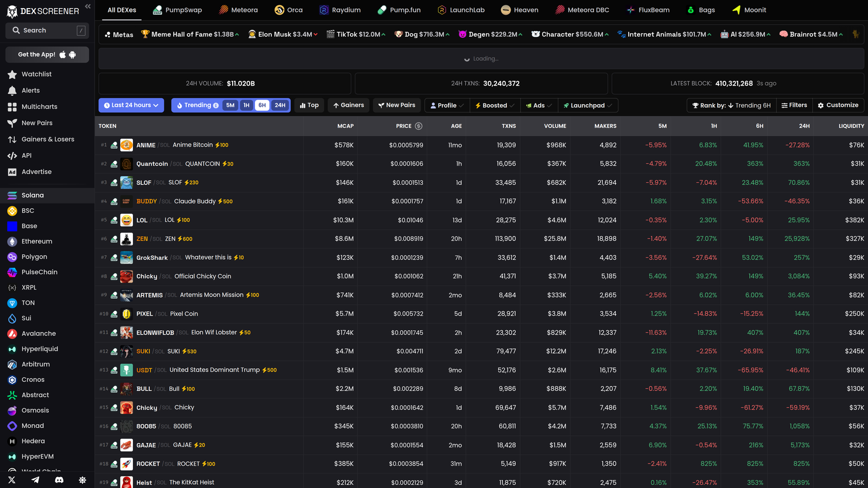Image resolution: width=868 pixels, height=488 pixels.
Task: Select PulseChain icon
Action: [x=12, y=272]
